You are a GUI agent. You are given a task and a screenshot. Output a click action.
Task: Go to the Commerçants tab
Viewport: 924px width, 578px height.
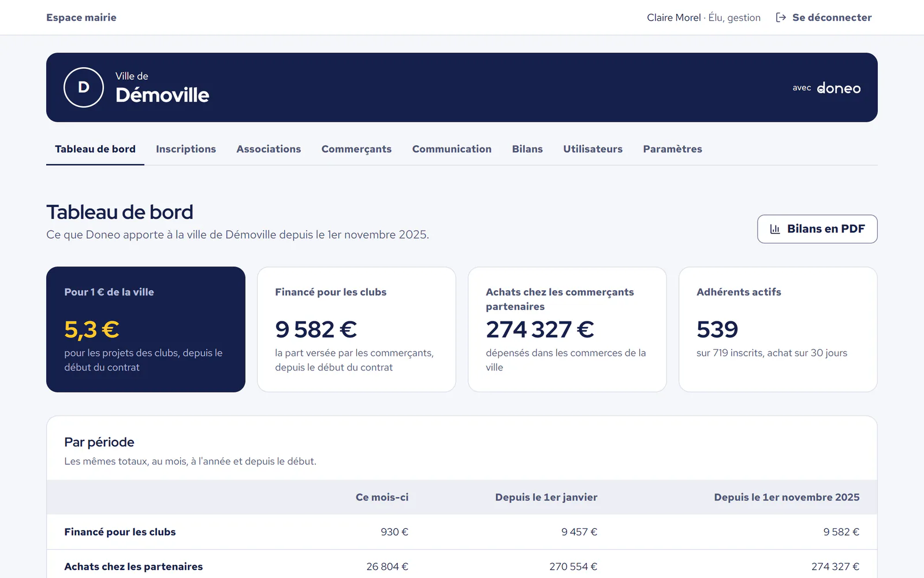356,149
